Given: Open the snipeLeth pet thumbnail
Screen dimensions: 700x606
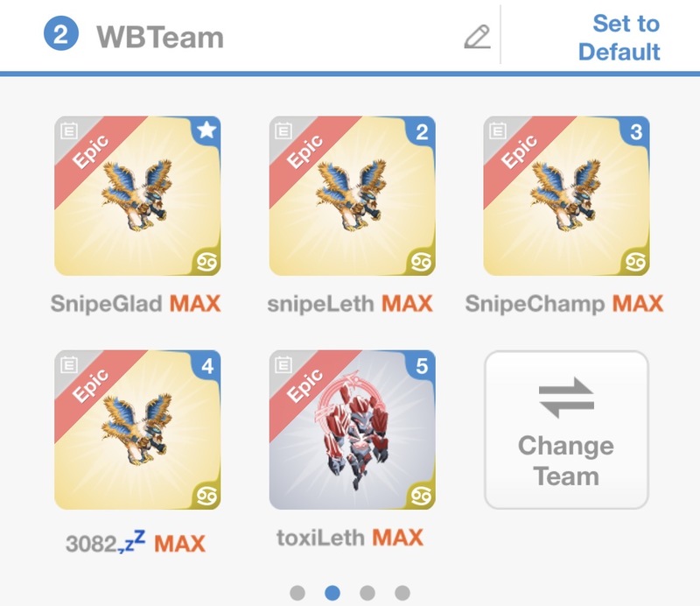Looking at the screenshot, I should click(x=353, y=196).
